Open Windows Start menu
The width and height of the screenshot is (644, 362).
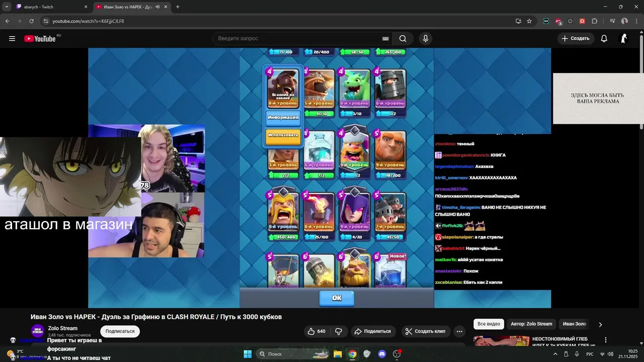[x=248, y=354]
